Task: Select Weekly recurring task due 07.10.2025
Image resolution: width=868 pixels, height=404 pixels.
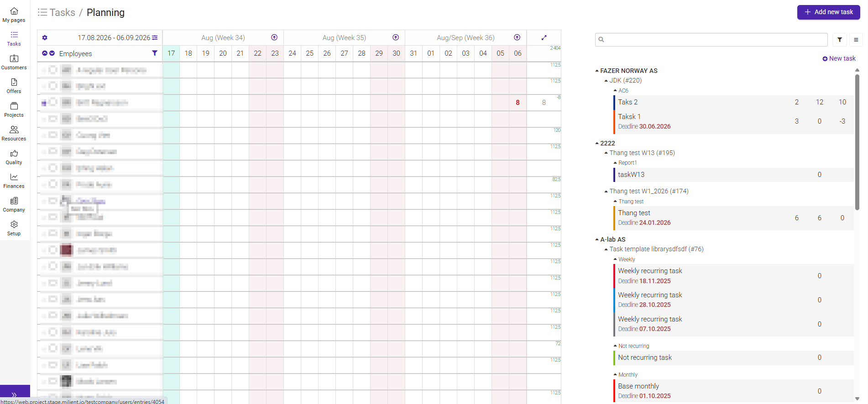Action: click(x=733, y=324)
